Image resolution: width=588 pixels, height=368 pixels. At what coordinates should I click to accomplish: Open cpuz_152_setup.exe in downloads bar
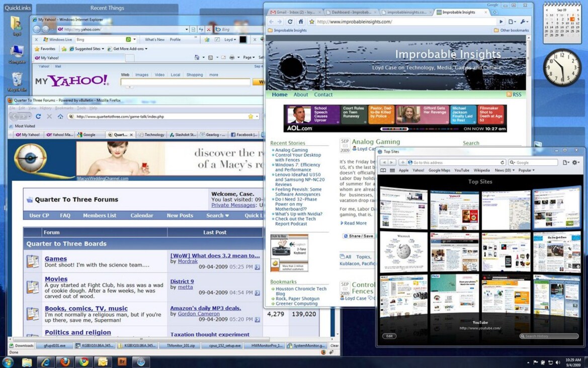224,345
